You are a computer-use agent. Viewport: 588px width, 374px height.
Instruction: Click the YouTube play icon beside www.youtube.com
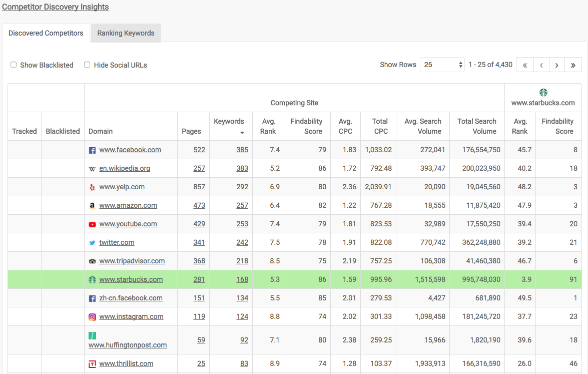coord(92,224)
